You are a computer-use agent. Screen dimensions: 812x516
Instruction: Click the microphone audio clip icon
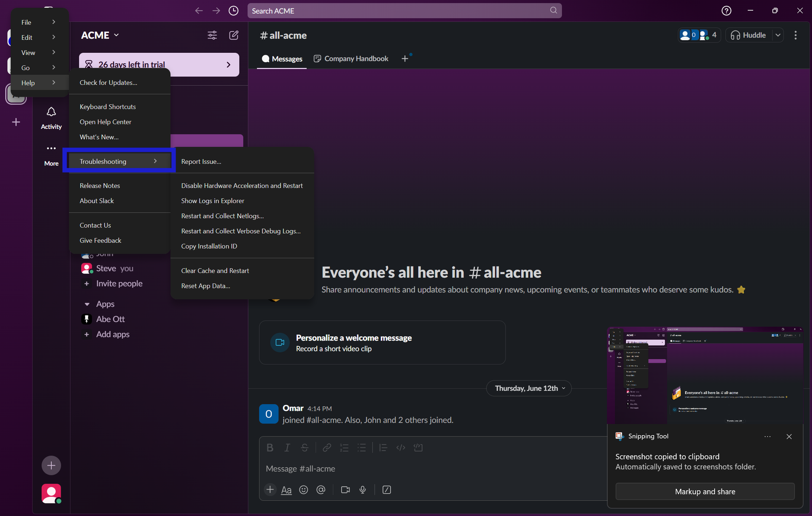coord(363,490)
